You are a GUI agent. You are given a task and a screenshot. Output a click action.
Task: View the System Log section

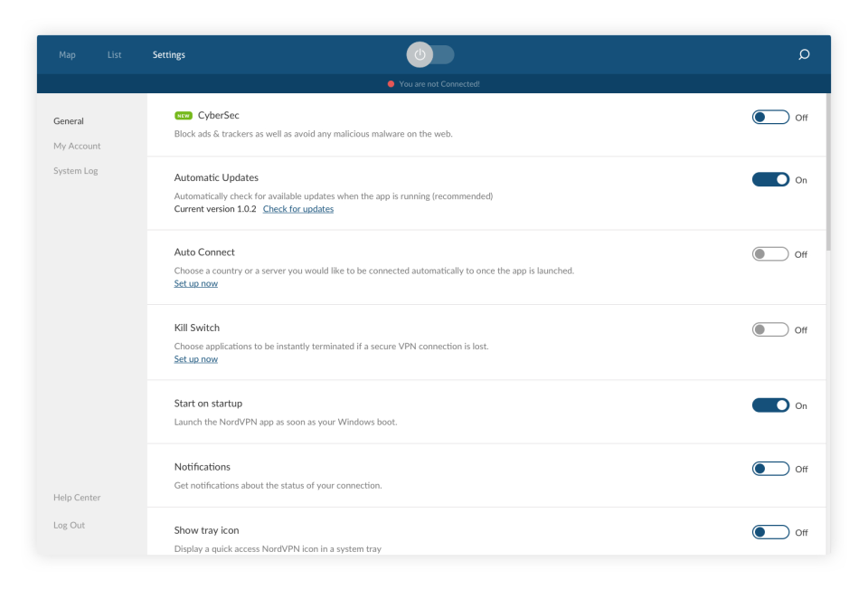coord(75,170)
